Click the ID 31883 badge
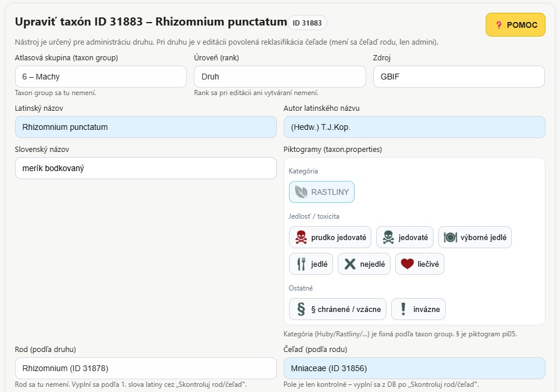The width and height of the screenshot is (560, 392). click(x=307, y=23)
